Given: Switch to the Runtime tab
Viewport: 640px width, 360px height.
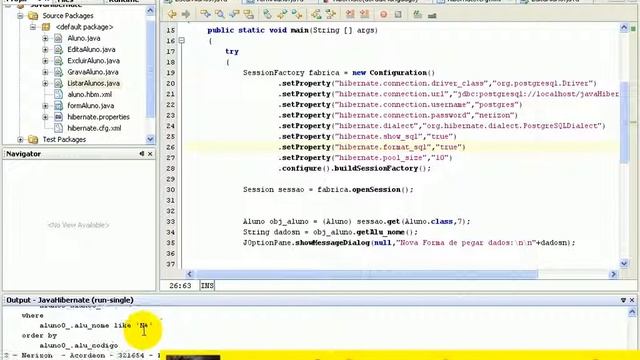Looking at the screenshot, I should [123, 1].
